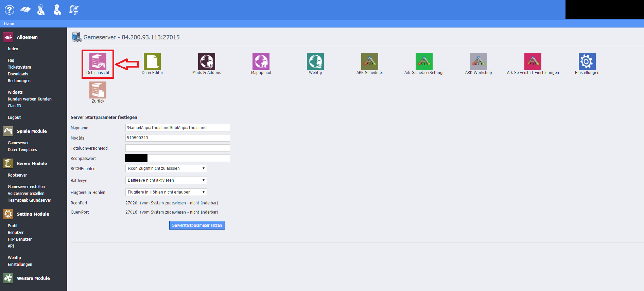644x291 pixels.
Task: Open ARK Workshop
Action: point(478,62)
